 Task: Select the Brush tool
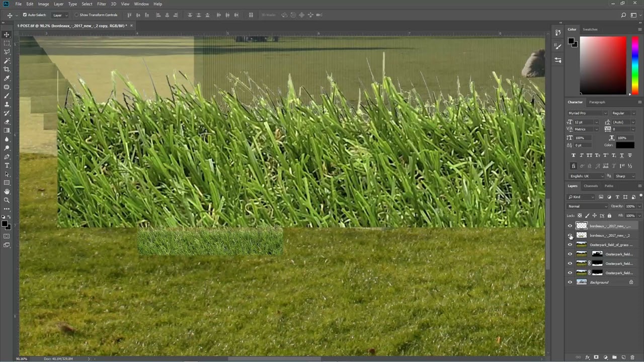(7, 96)
